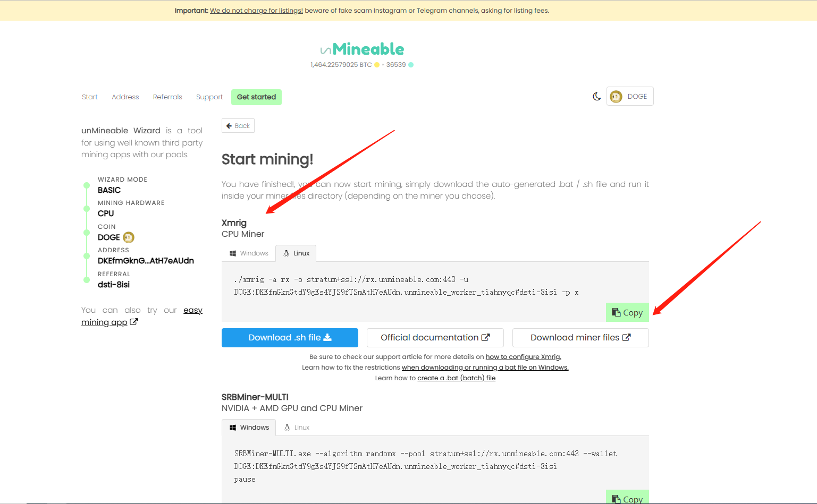817x504 pixels.
Task: Click the Start mining! heading
Action: pyautogui.click(x=267, y=159)
